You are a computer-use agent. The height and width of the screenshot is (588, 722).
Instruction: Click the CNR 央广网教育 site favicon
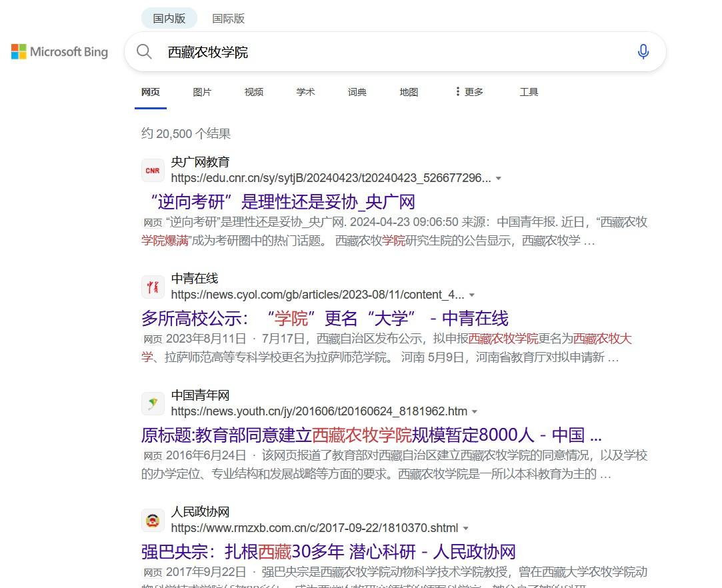pyautogui.click(x=153, y=171)
